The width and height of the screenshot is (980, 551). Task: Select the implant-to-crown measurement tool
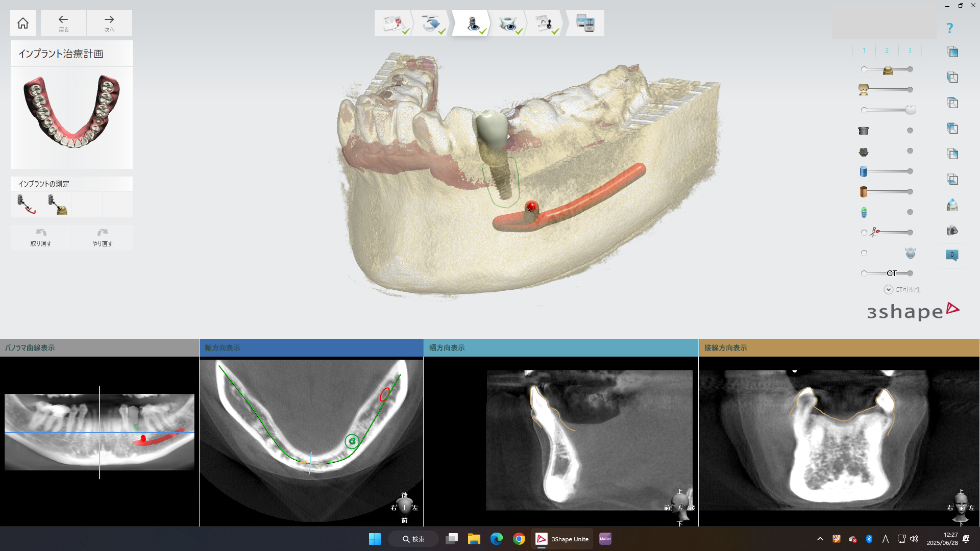coord(57,204)
